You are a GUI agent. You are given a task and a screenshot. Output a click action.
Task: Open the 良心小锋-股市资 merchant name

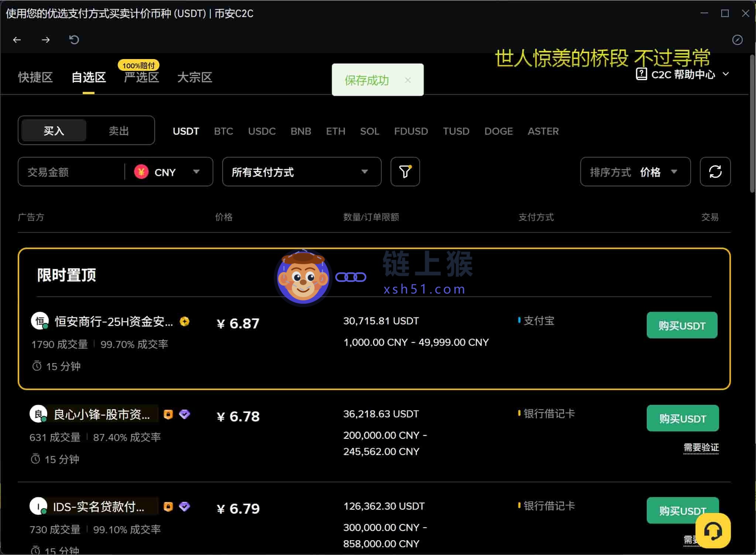tap(102, 414)
